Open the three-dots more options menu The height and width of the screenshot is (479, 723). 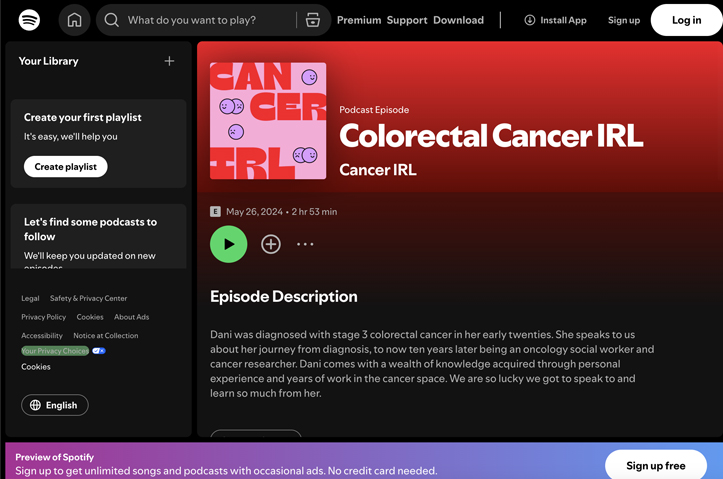tap(305, 244)
